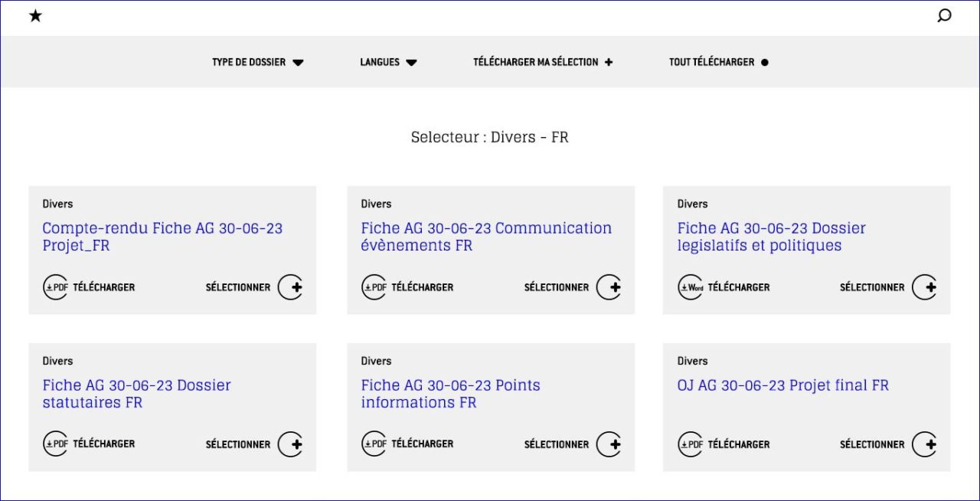This screenshot has width=980, height=501.
Task: Click PDF download icon for Compte-rendu Fiche AG
Action: tap(55, 287)
